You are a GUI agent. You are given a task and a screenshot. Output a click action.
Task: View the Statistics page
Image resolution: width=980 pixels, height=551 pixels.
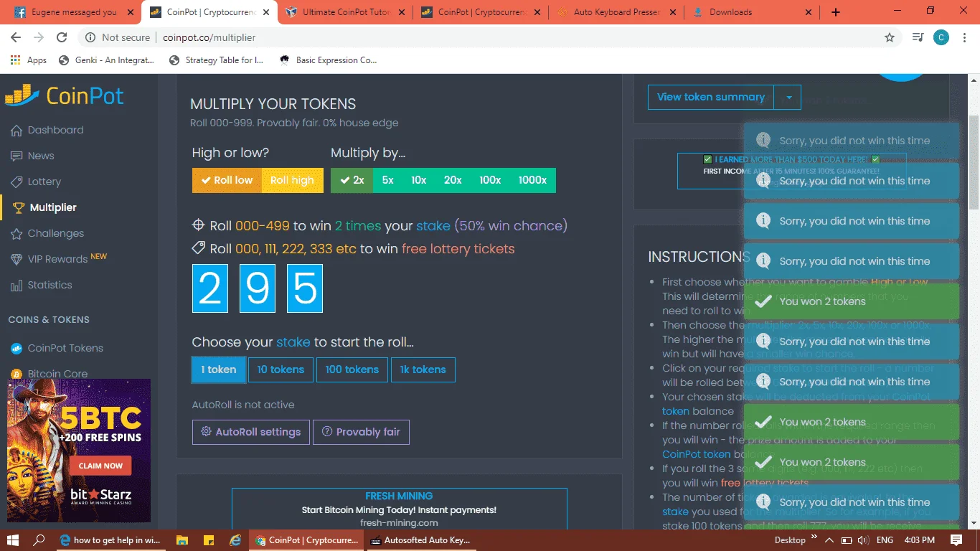pos(42,285)
